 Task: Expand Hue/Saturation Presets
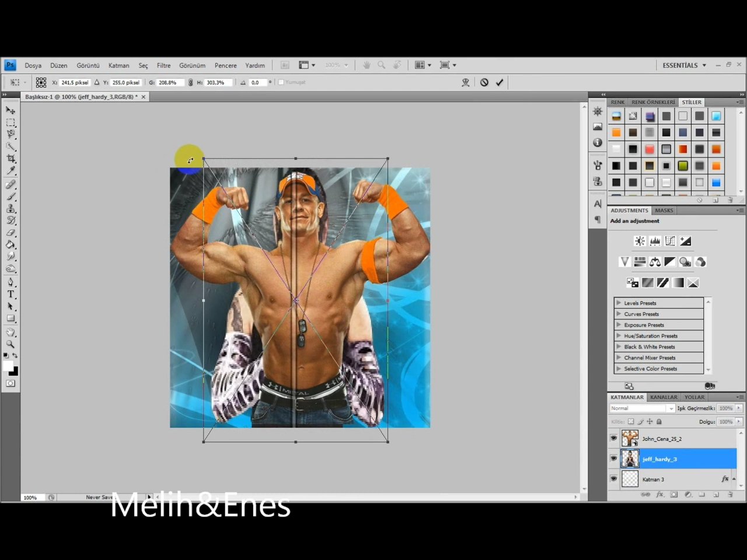619,335
